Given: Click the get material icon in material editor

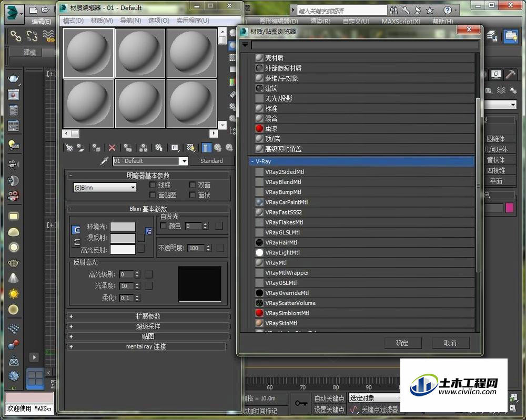Looking at the screenshot, I should tap(69, 148).
